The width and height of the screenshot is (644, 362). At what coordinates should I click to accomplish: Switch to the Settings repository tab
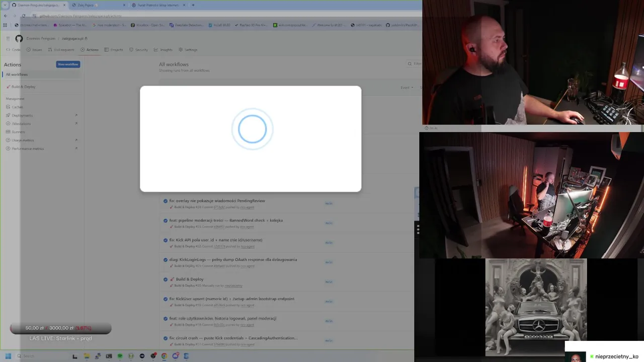(x=188, y=50)
